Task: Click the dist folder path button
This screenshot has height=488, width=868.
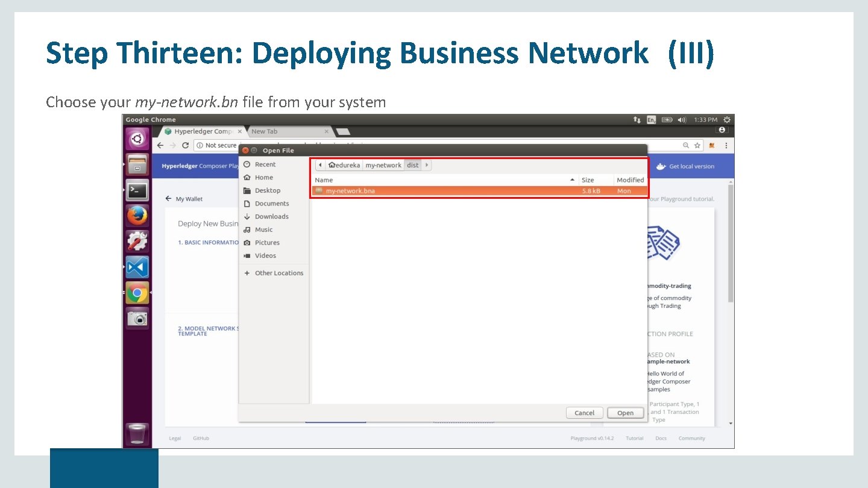Action: [413, 165]
